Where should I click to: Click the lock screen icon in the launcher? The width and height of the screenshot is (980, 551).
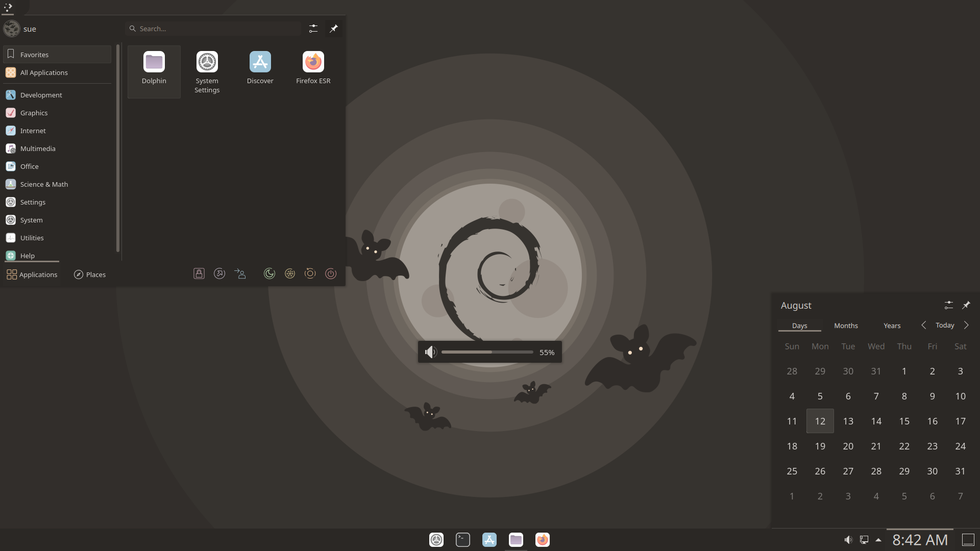click(199, 274)
